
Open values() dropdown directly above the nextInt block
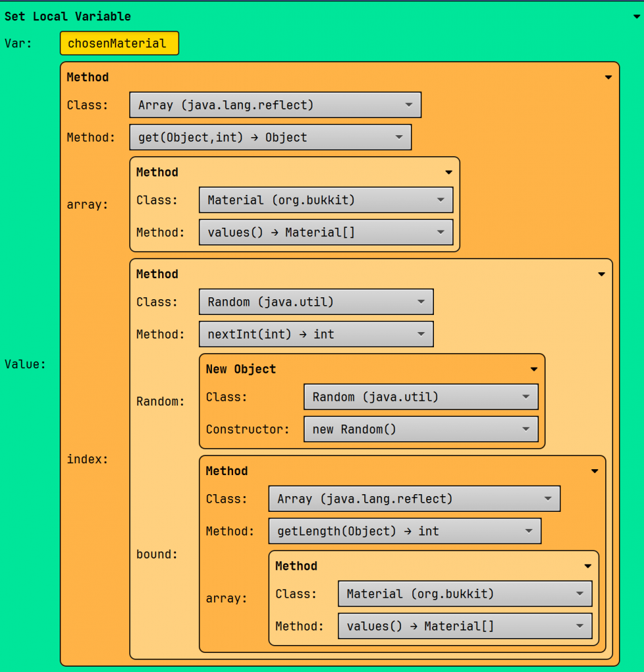326,232
